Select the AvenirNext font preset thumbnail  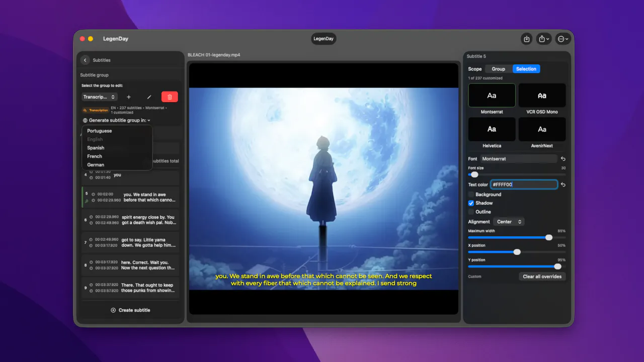[x=542, y=129]
